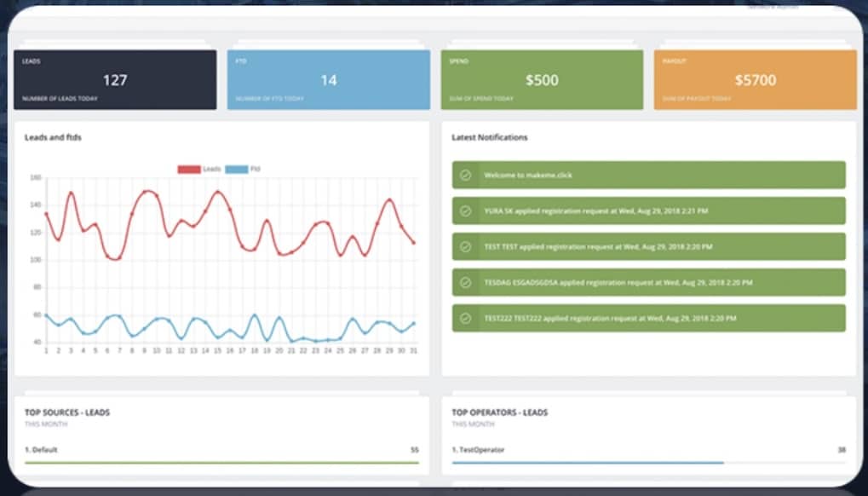Select the "SUM OF PAYOUT TODAY" caption

(x=697, y=99)
